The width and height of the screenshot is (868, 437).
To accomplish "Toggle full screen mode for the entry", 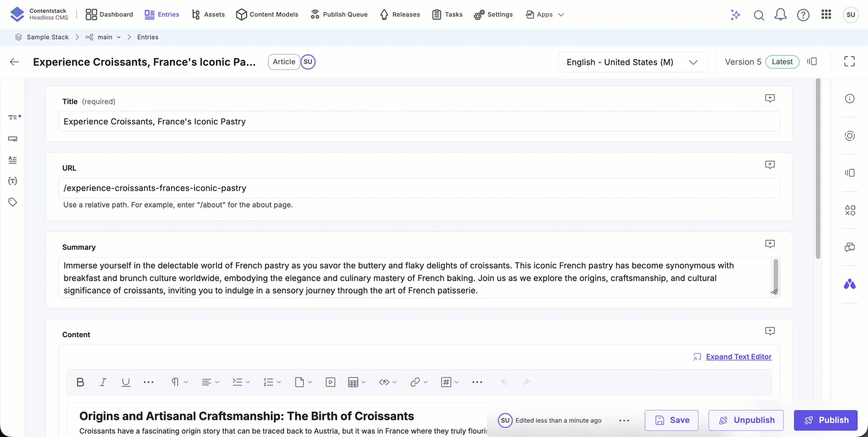I will click(x=850, y=61).
